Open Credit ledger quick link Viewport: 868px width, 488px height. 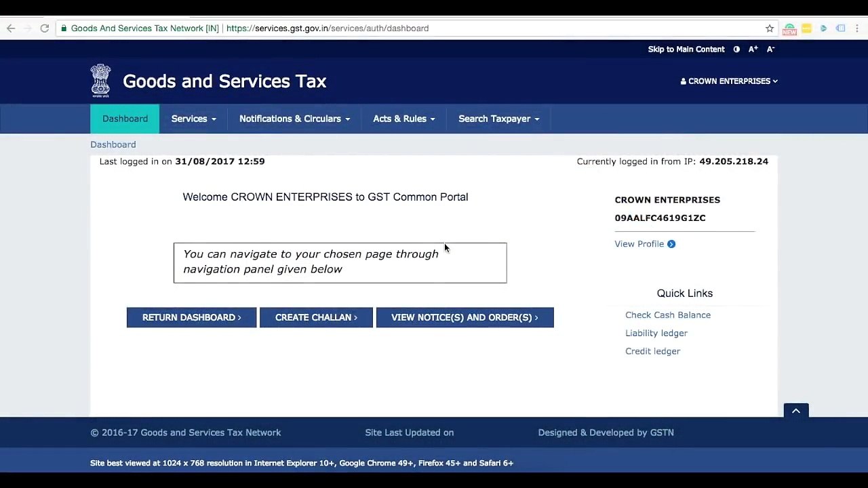point(653,351)
